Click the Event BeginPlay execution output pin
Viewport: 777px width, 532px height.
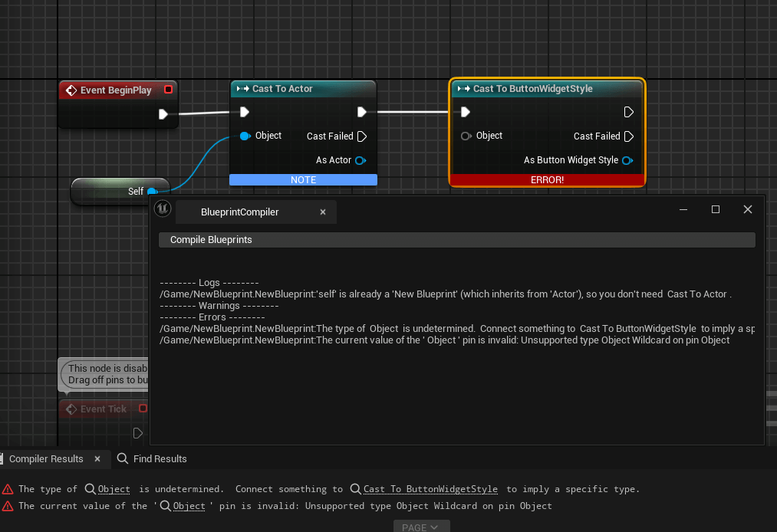[x=163, y=114]
